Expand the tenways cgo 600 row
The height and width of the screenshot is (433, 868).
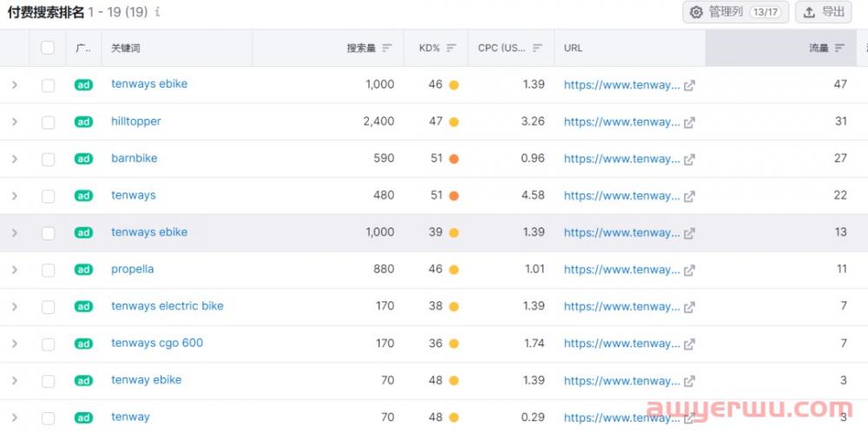point(15,344)
